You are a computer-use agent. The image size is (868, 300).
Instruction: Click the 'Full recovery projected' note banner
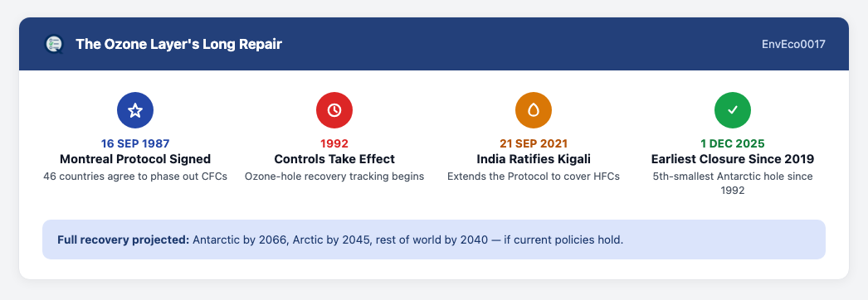click(434, 240)
